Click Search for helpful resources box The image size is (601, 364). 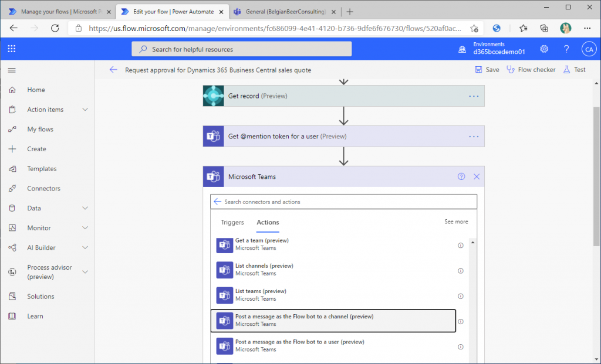click(241, 49)
